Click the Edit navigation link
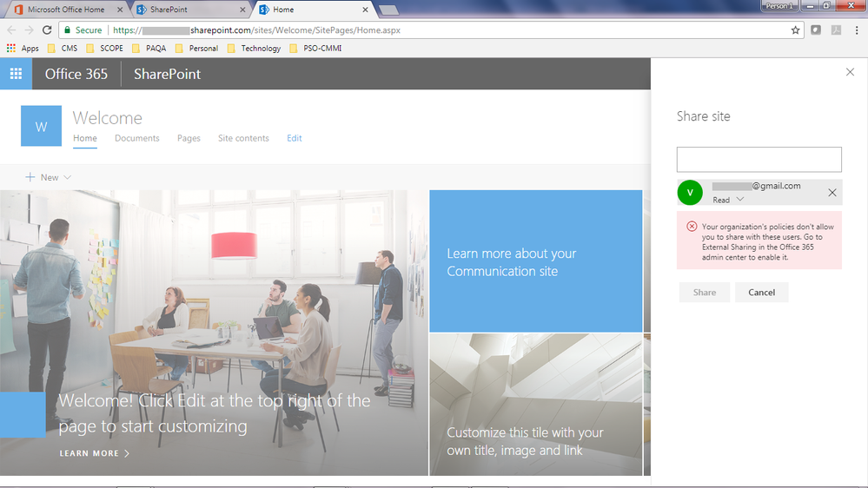Screen dimensions: 868x488 (294, 138)
